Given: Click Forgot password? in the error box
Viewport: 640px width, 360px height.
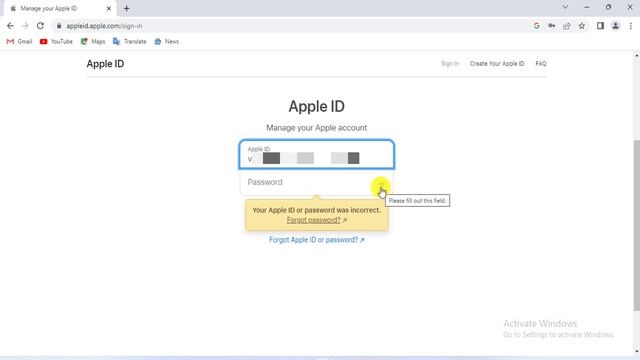Looking at the screenshot, I should pos(313,220).
